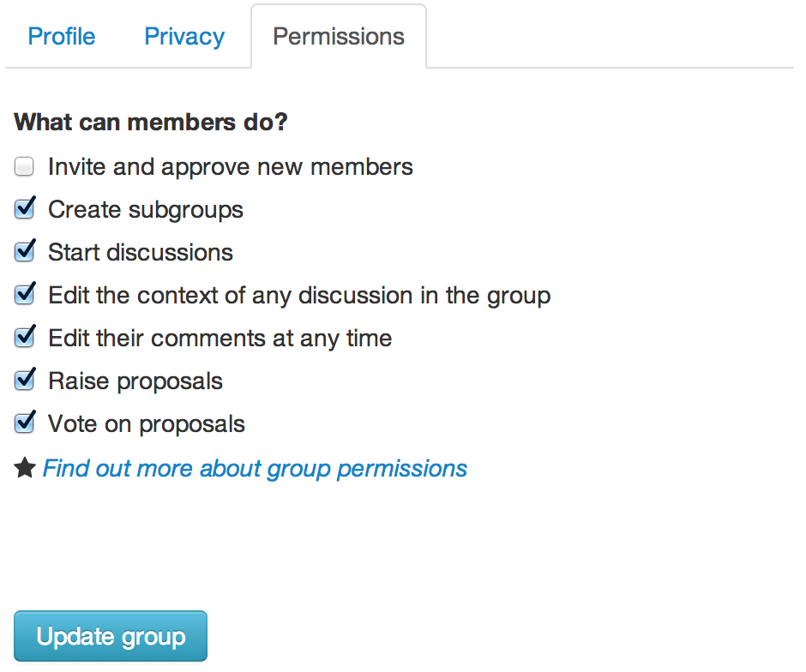The image size is (806, 672).
Task: Switch to the Profile tab
Action: pos(62,37)
